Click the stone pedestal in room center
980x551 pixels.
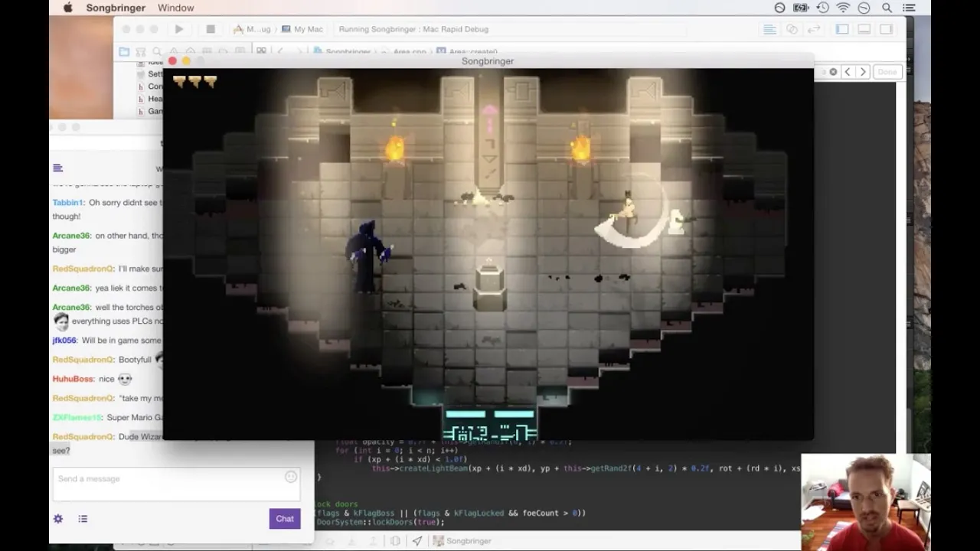[x=489, y=286]
